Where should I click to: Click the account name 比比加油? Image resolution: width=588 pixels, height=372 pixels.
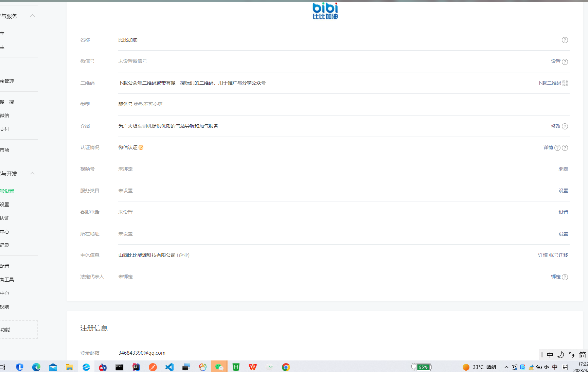(x=128, y=40)
